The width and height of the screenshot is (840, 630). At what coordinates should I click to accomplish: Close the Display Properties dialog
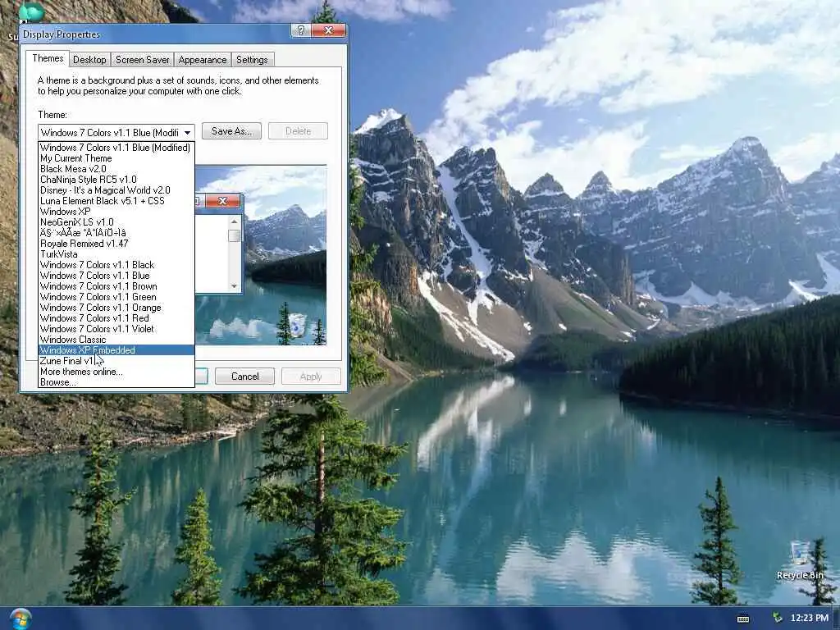pyautogui.click(x=328, y=30)
